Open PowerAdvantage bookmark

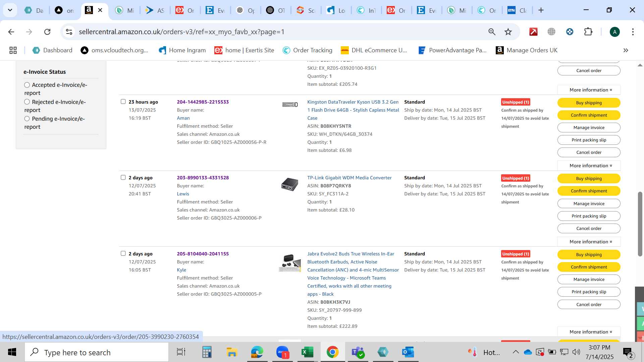[x=452, y=50]
